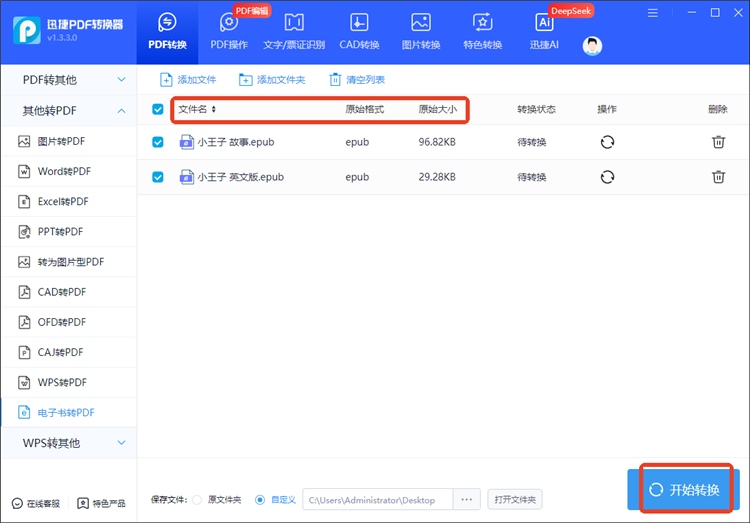Click file icon of 小王子 英文版.epub
The height and width of the screenshot is (523, 750).
point(187,177)
